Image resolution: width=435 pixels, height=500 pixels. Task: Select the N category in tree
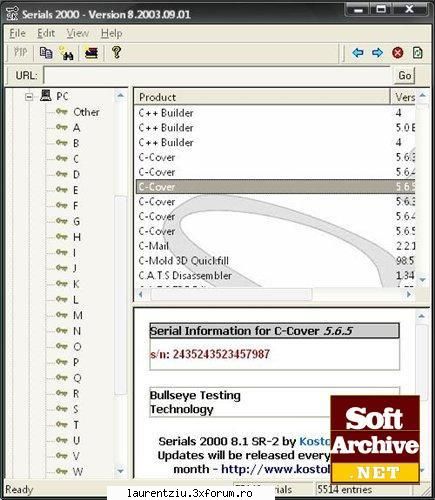[x=77, y=331]
